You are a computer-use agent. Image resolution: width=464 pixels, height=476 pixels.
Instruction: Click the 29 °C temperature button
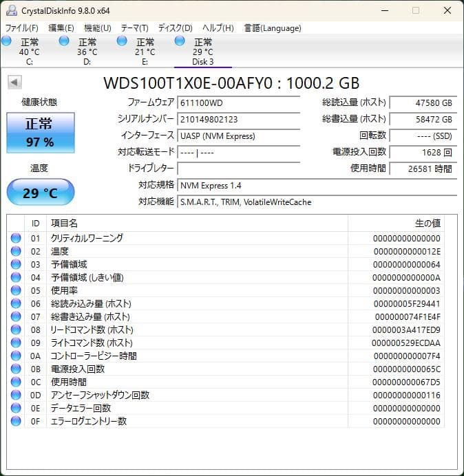click(41, 192)
